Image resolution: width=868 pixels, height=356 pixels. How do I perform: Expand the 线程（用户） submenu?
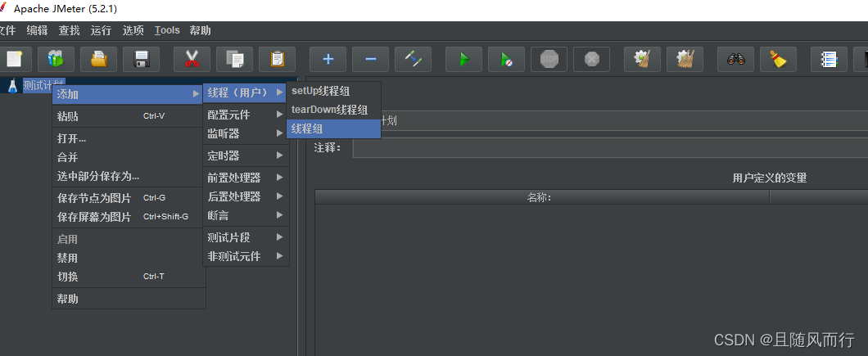(245, 92)
